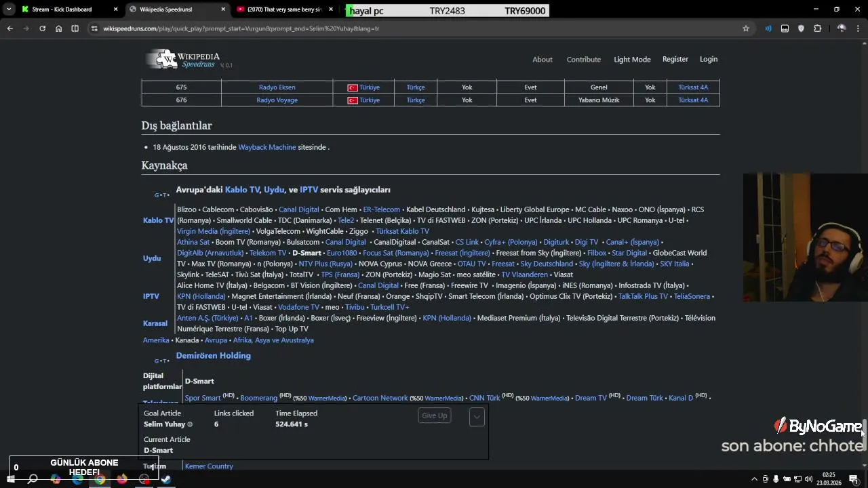Open the Cartoon Network link
Viewport: 868px width, 488px height.
tap(380, 398)
